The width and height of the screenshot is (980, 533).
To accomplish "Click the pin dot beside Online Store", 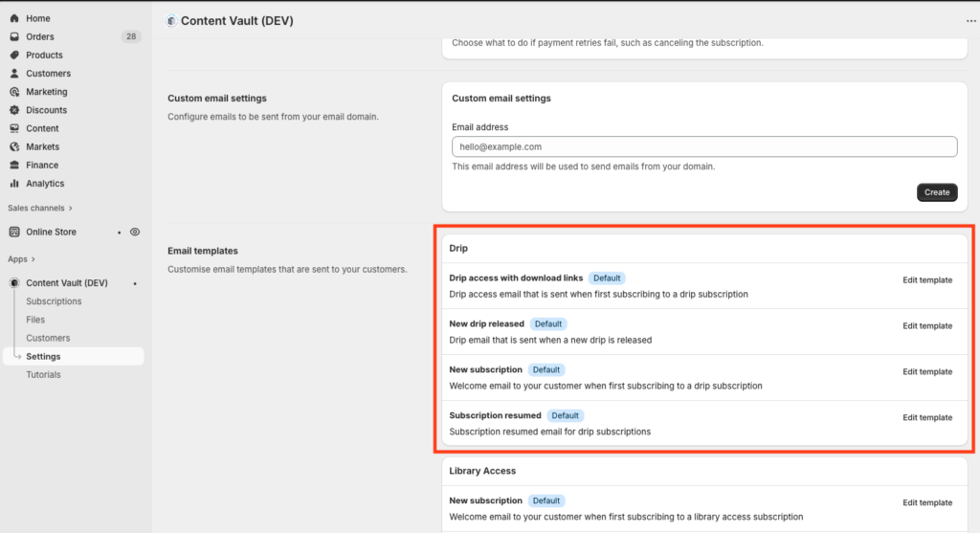I will click(120, 233).
